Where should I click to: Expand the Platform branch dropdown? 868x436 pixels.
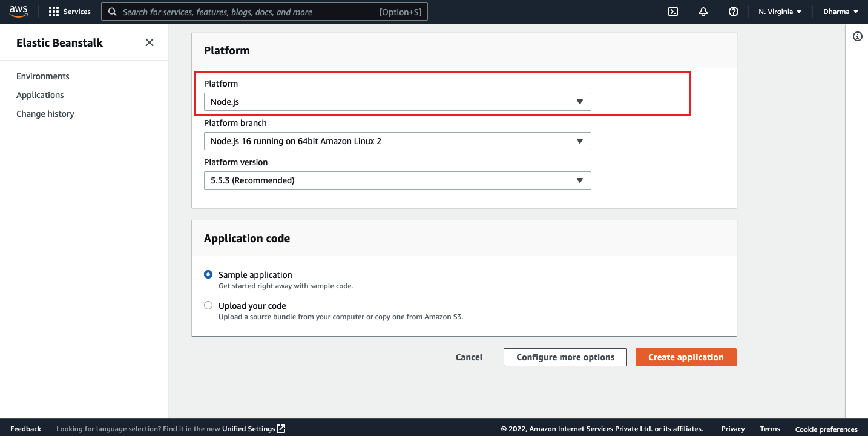pyautogui.click(x=397, y=141)
